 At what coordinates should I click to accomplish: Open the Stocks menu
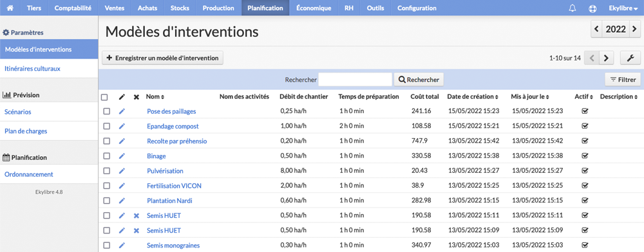tap(180, 8)
